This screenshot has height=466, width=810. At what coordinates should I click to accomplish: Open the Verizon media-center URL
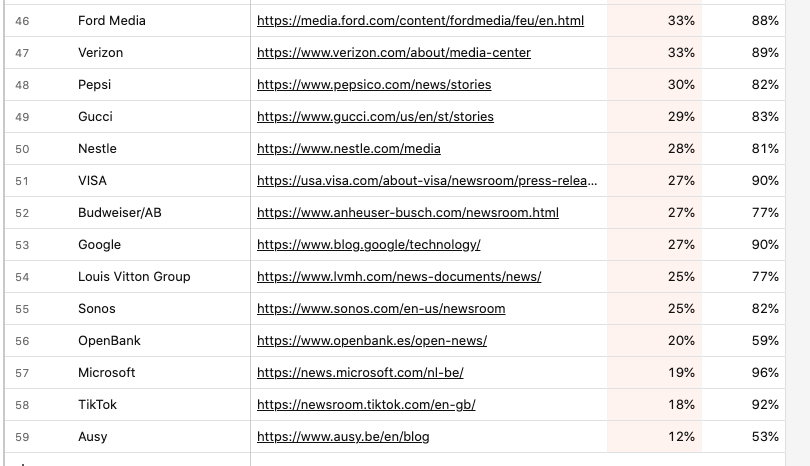point(394,53)
